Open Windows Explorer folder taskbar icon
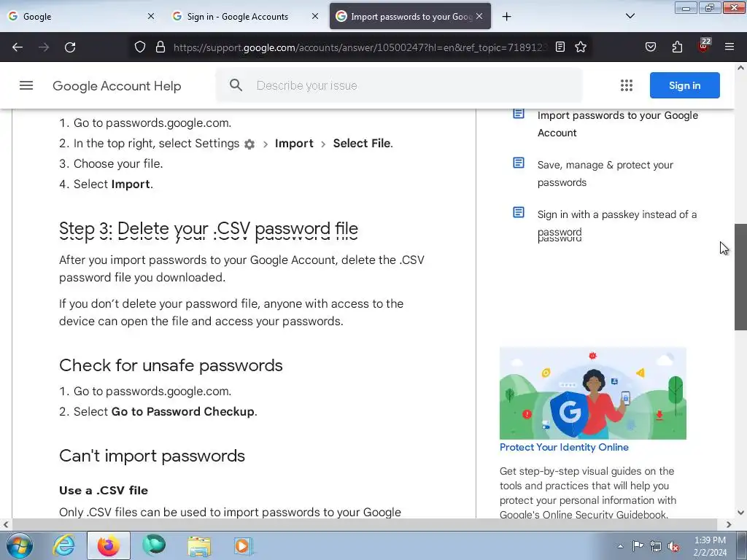The height and width of the screenshot is (560, 747). pyautogui.click(x=199, y=546)
